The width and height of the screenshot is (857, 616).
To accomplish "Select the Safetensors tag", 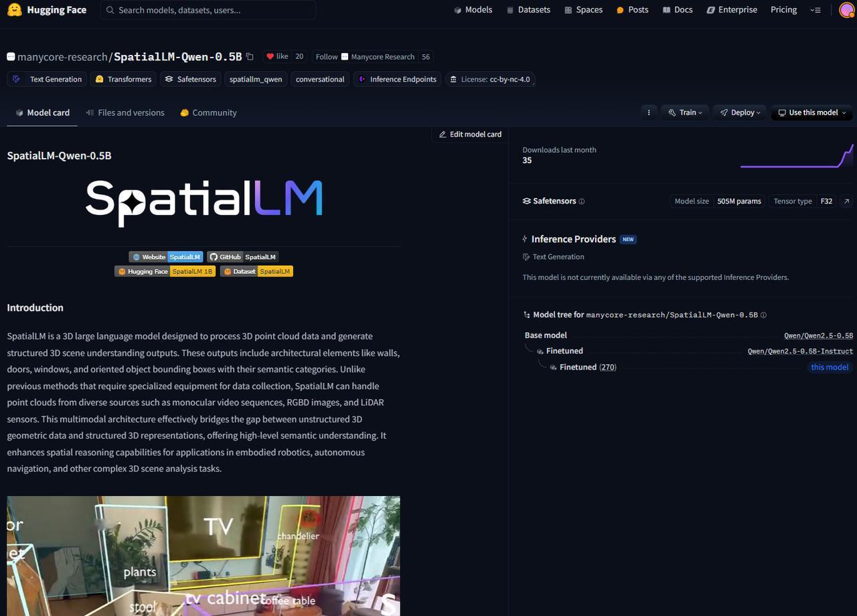I will [190, 79].
